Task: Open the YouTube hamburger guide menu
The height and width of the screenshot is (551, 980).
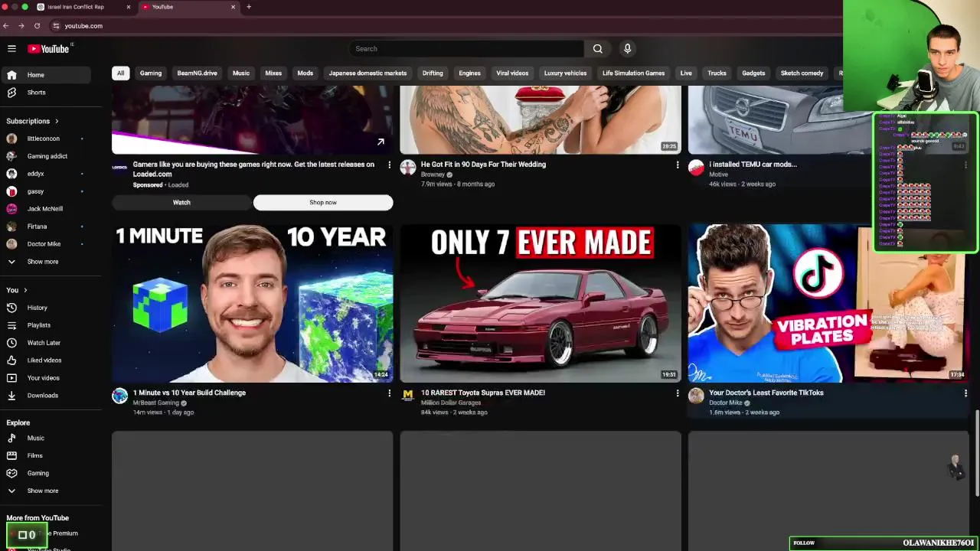Action: point(11,48)
